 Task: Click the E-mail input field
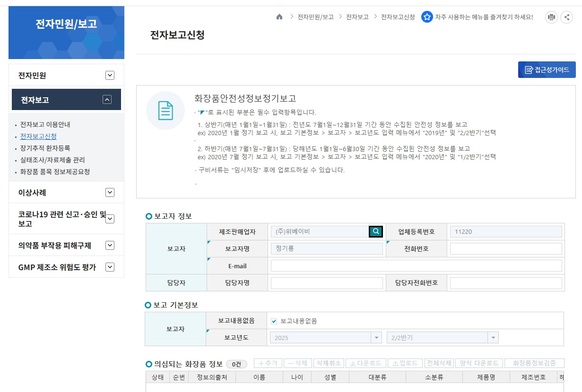pyautogui.click(x=416, y=265)
